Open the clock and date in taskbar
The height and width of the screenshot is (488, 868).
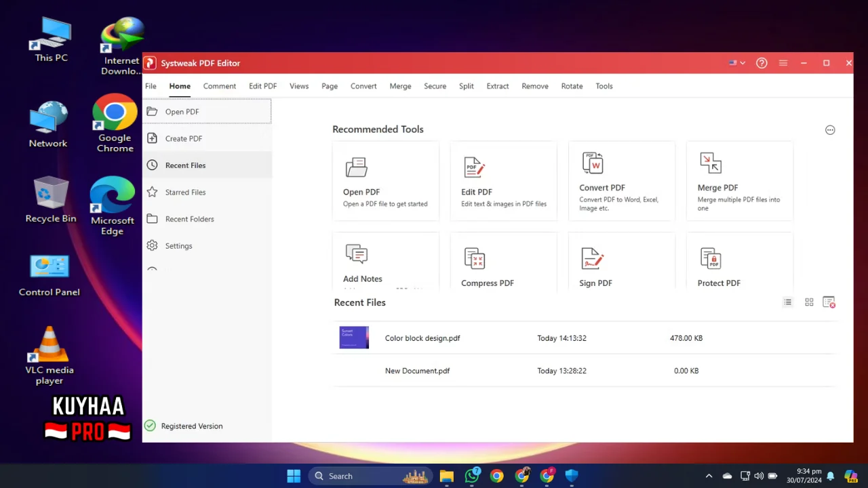point(804,476)
